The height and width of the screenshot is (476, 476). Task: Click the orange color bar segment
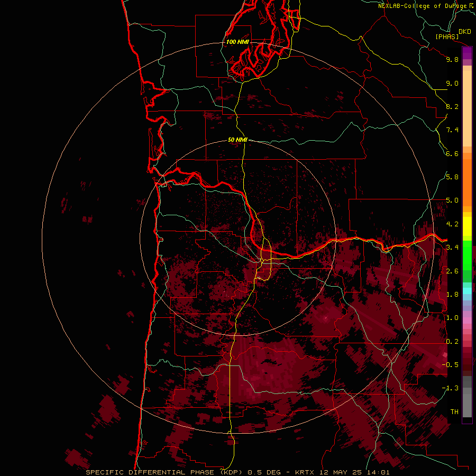coord(467,182)
